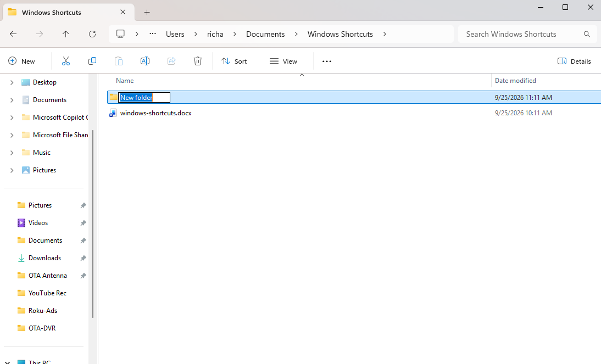Navigate to richa breadcrumb

[x=215, y=34]
